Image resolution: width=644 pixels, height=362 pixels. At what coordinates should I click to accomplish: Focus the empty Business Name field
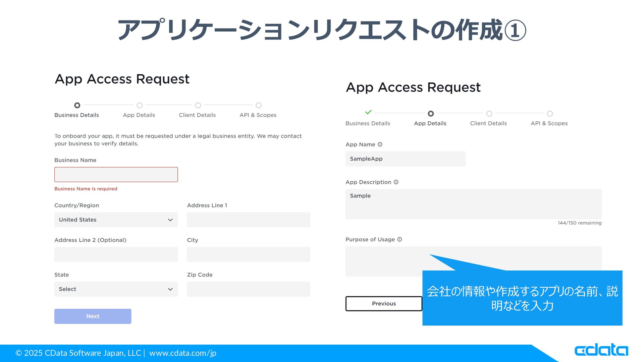pyautogui.click(x=116, y=175)
